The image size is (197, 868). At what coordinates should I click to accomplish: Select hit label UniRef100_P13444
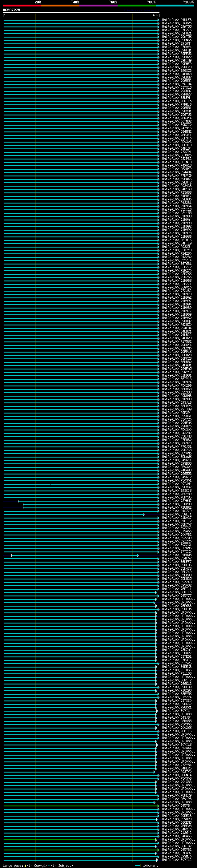pyautogui.click(x=177, y=748)
